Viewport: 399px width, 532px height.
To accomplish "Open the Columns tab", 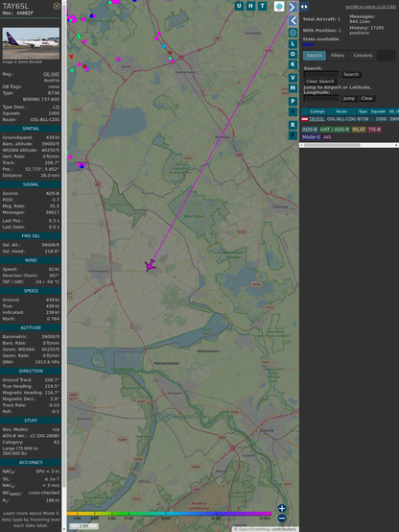I will (x=363, y=56).
